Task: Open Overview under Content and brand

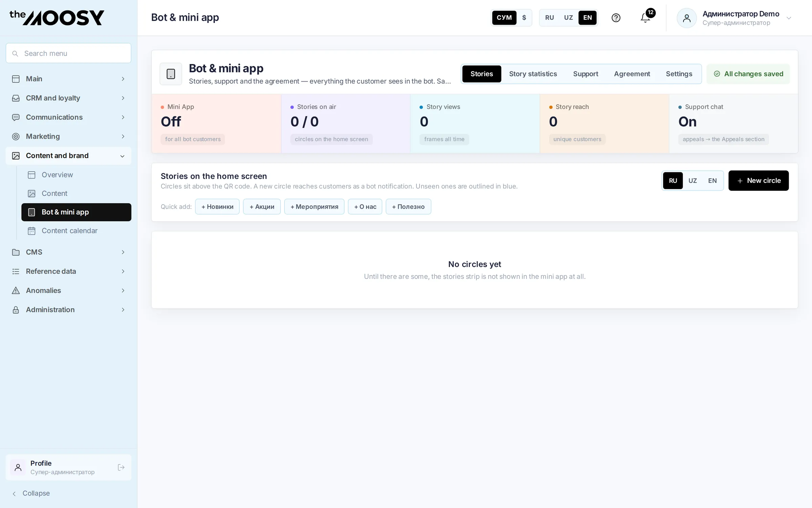Action: (76, 175)
